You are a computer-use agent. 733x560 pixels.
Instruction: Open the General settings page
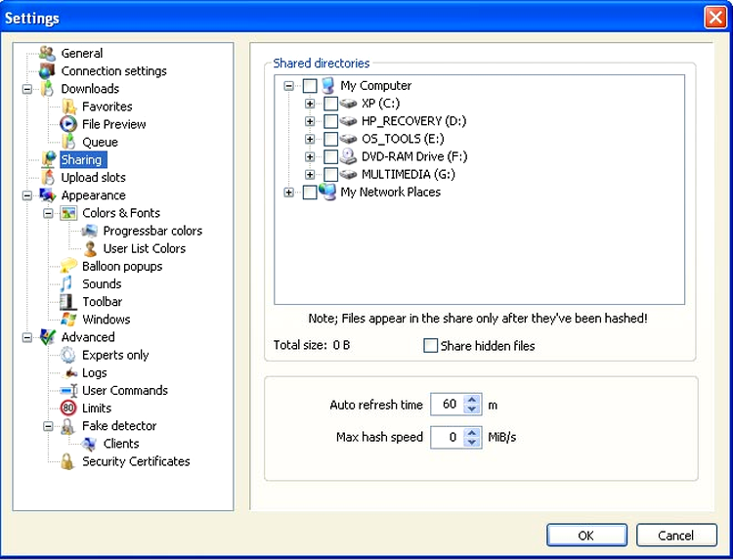pos(82,54)
